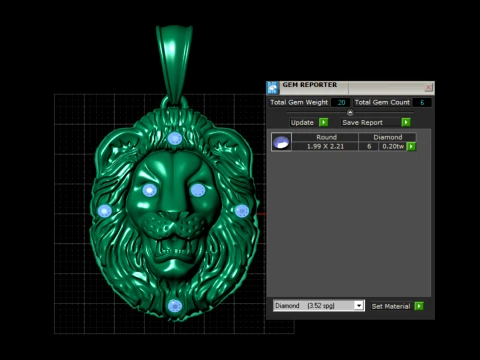Click the Update button label
The image size is (480, 360).
click(302, 122)
